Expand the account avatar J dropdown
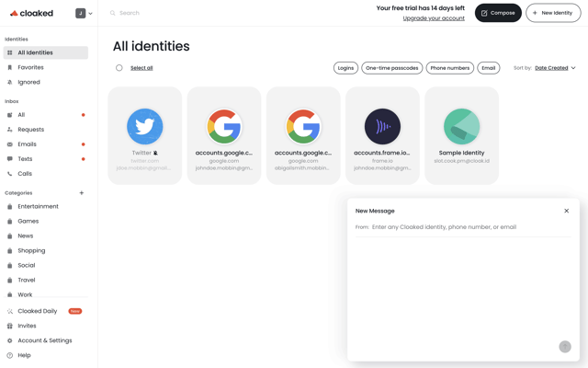The image size is (588, 368). click(x=84, y=13)
